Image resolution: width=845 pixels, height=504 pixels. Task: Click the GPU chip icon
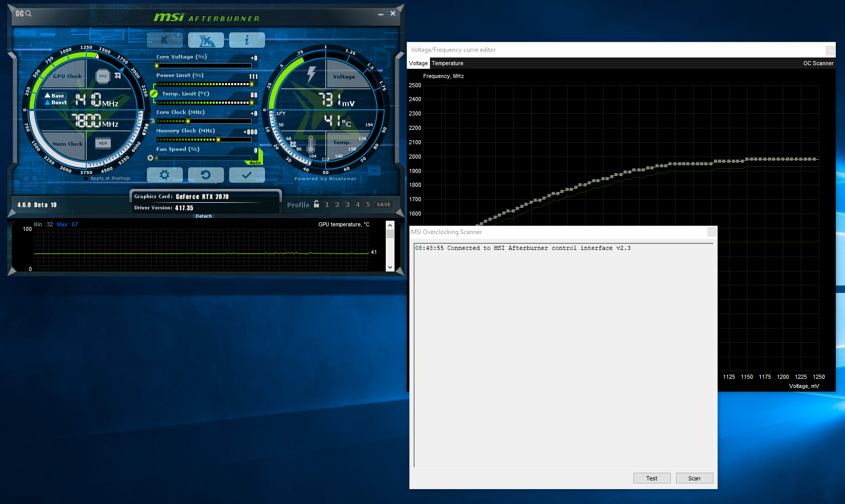[x=103, y=76]
